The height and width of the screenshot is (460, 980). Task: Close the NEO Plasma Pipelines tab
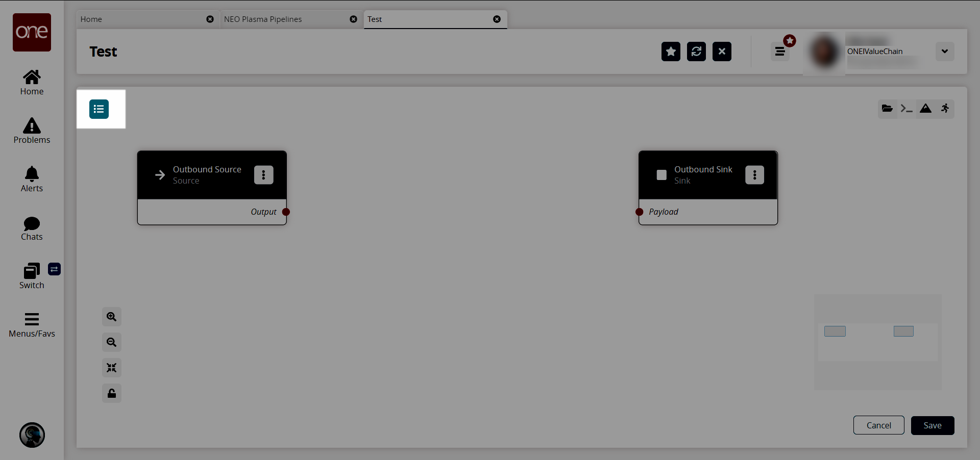point(353,19)
